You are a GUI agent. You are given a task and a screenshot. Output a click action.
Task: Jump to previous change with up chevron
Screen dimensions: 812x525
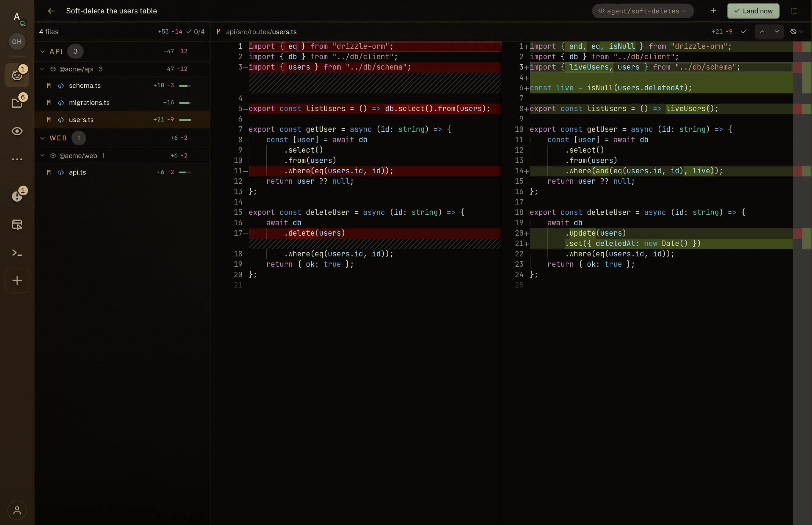[x=762, y=32]
